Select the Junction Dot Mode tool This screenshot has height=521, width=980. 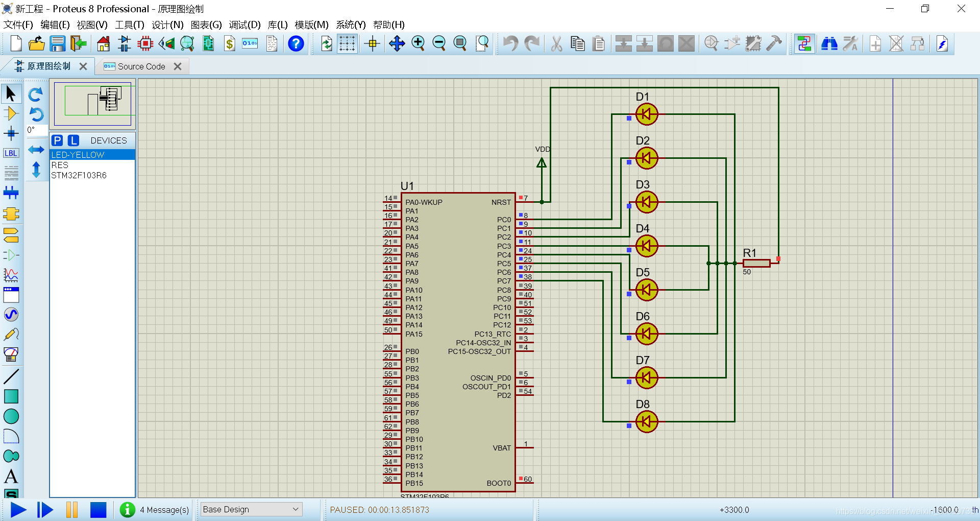[x=11, y=134]
